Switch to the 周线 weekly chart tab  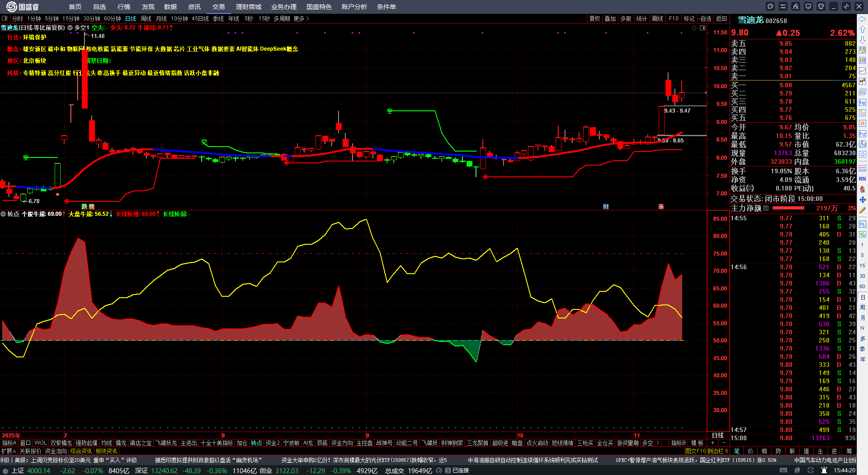(146, 19)
